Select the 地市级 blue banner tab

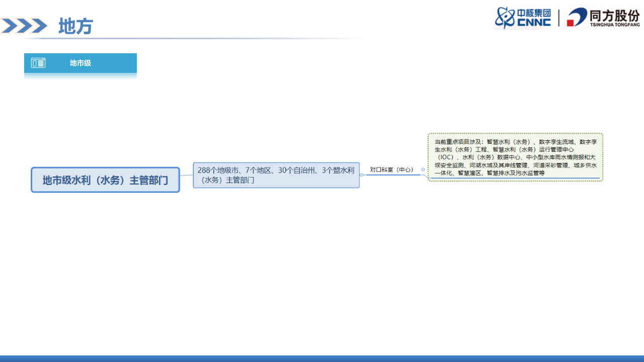[x=80, y=63]
